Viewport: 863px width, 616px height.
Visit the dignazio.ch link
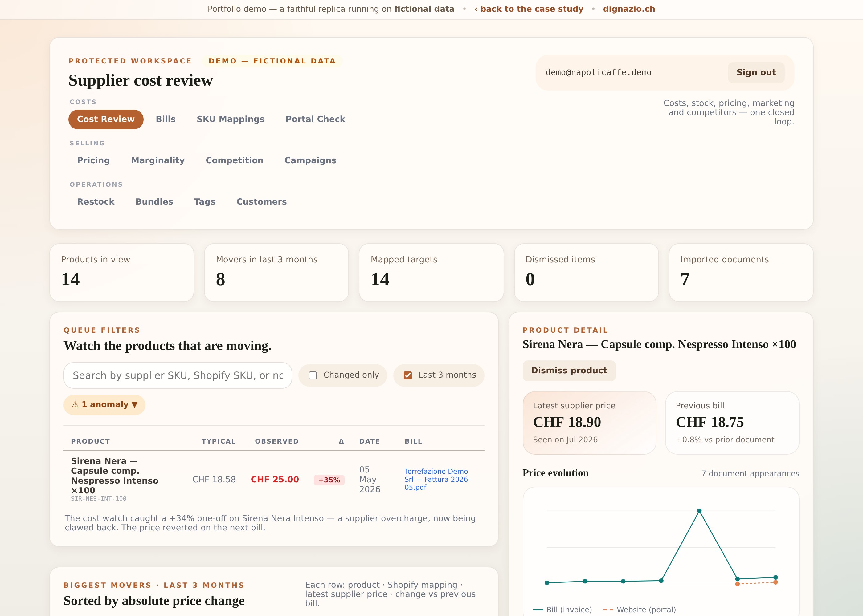coord(629,9)
